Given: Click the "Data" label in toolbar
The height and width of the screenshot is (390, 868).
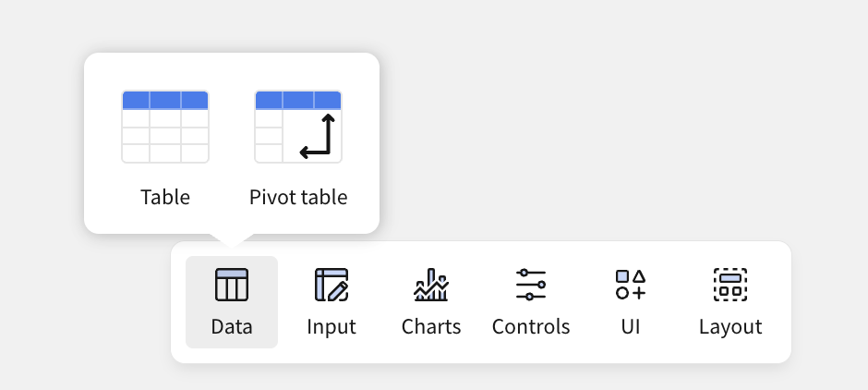Looking at the screenshot, I should (x=232, y=326).
